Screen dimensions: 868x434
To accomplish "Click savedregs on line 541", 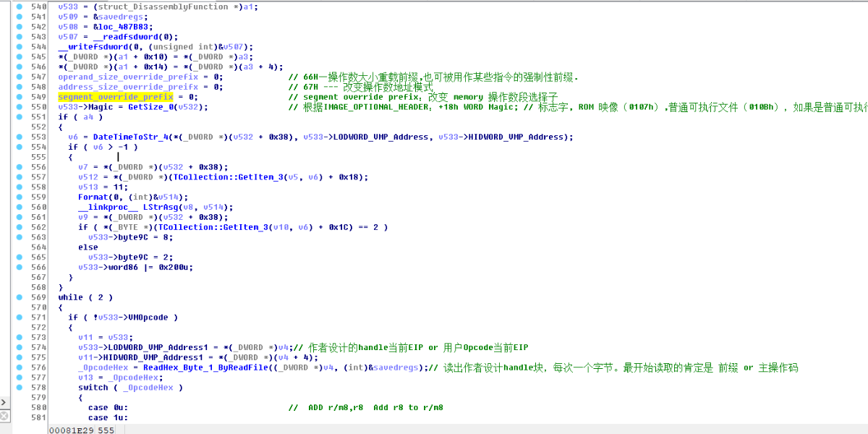I will [119, 16].
